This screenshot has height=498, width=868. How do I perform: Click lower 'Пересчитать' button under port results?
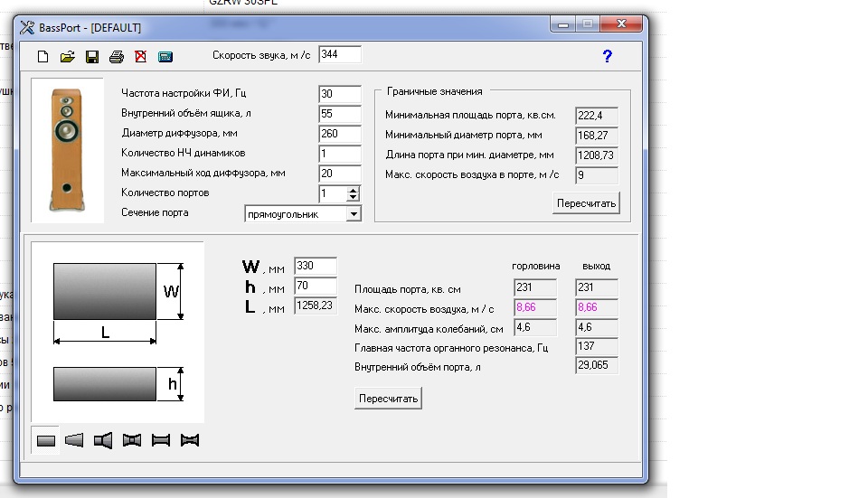[388, 399]
